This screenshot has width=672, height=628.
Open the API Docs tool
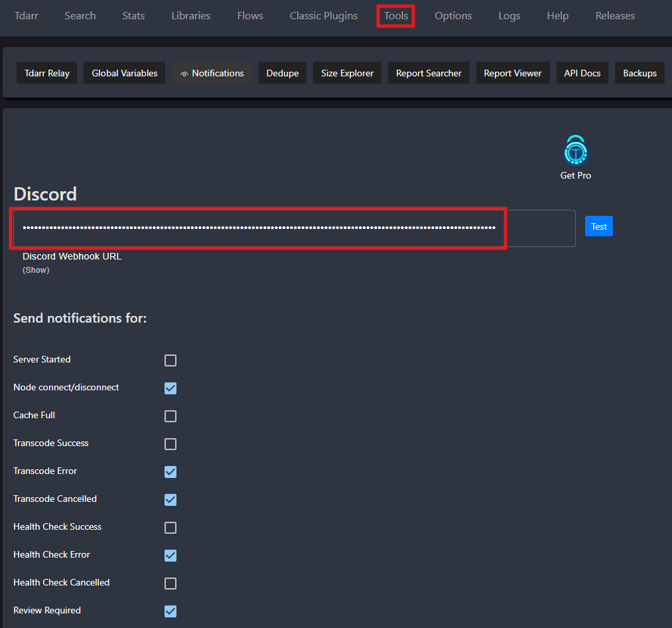tap(582, 73)
